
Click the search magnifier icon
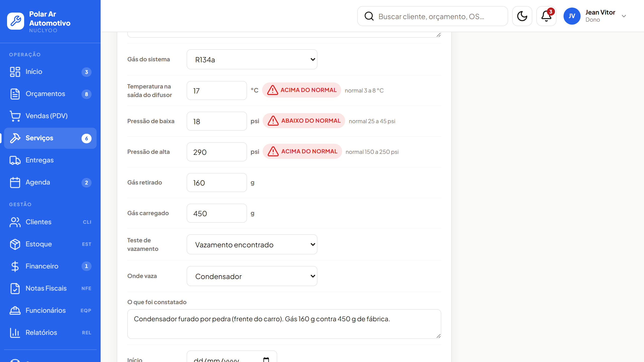click(369, 16)
